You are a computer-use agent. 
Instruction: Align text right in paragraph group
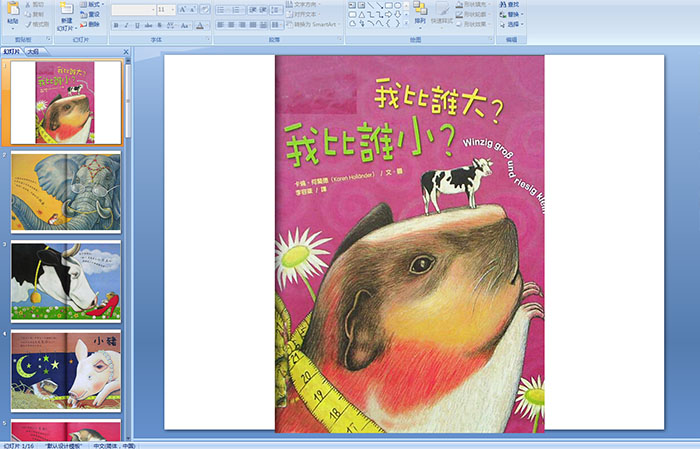click(242, 25)
